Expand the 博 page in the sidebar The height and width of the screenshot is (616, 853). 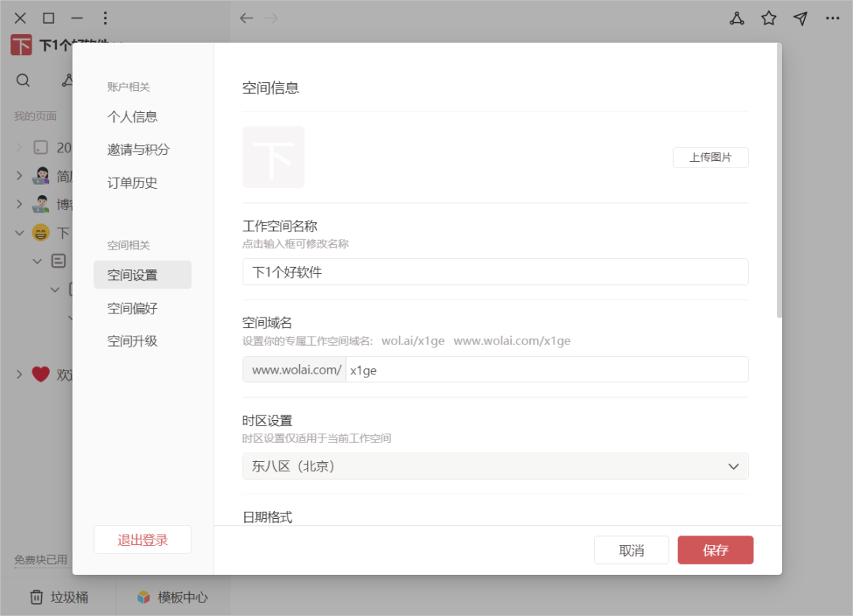point(17,204)
